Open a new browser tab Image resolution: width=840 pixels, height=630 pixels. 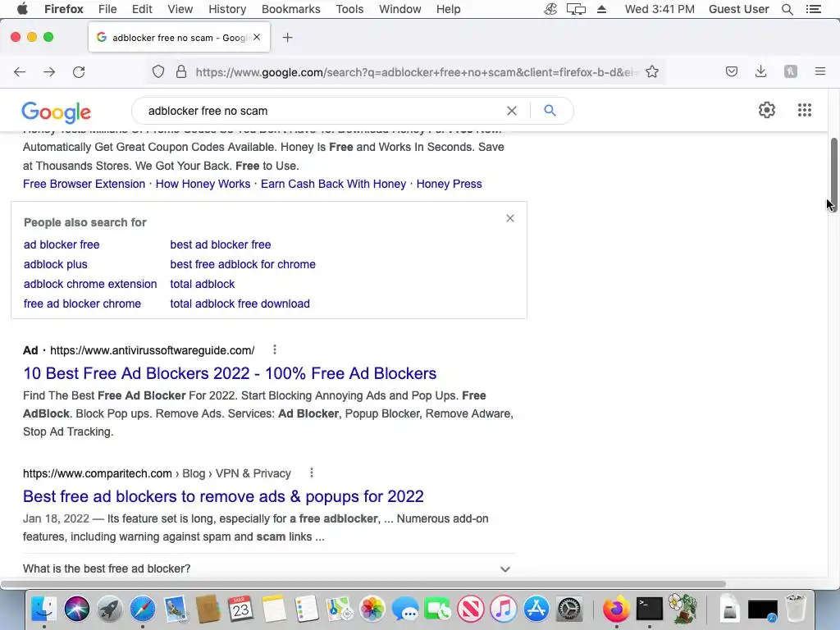288,38
